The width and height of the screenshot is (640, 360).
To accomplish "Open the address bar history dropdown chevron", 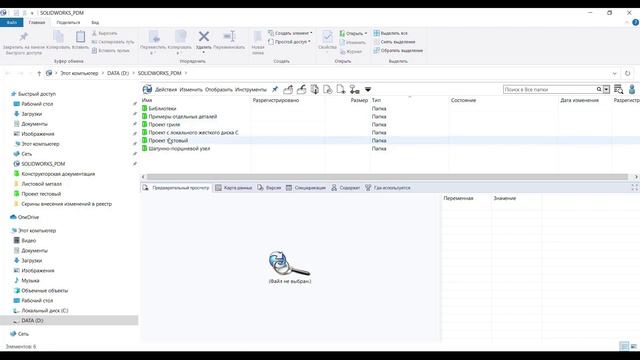I will click(615, 73).
